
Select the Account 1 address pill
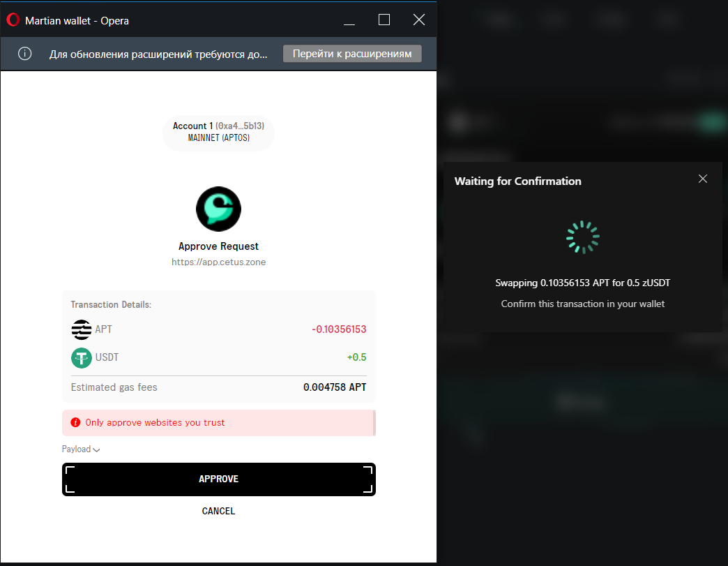(x=218, y=126)
